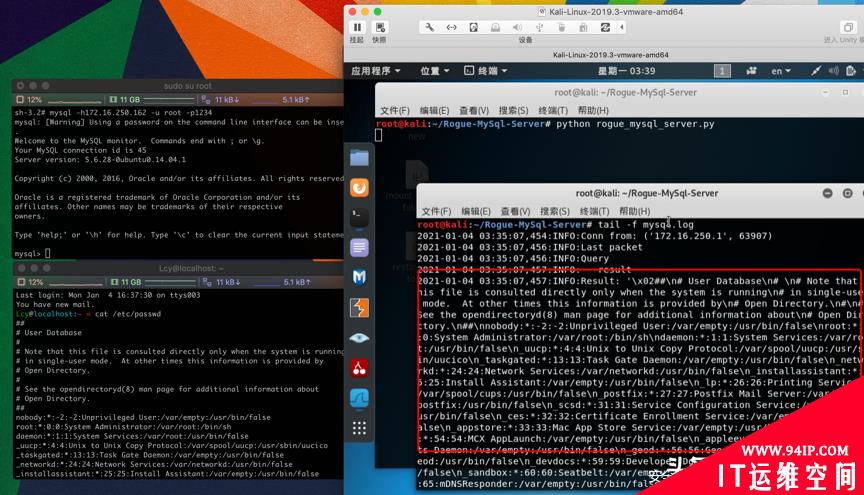Viewport: 864px width, 495px height.
Task: Open CherryTree from the Kali dock
Action: 359,368
